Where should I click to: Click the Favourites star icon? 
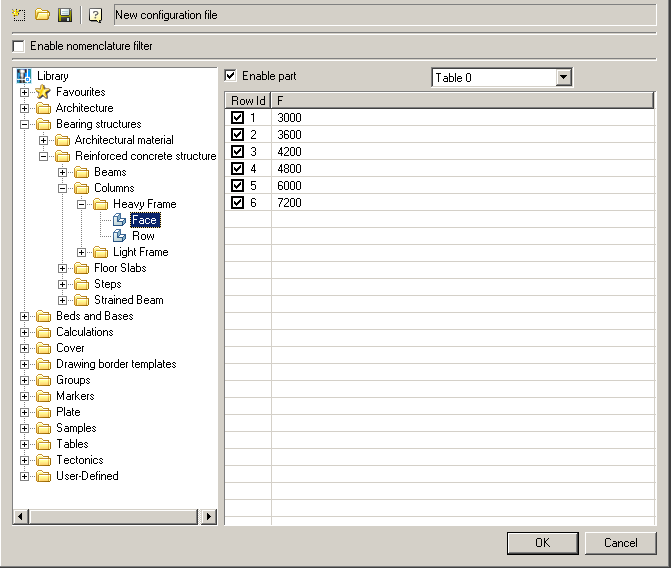[43, 92]
